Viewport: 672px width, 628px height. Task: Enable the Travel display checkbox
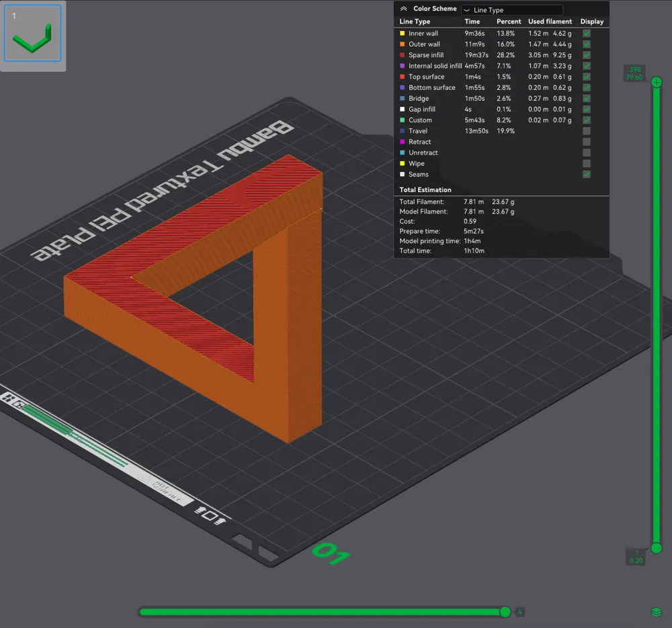pyautogui.click(x=586, y=131)
